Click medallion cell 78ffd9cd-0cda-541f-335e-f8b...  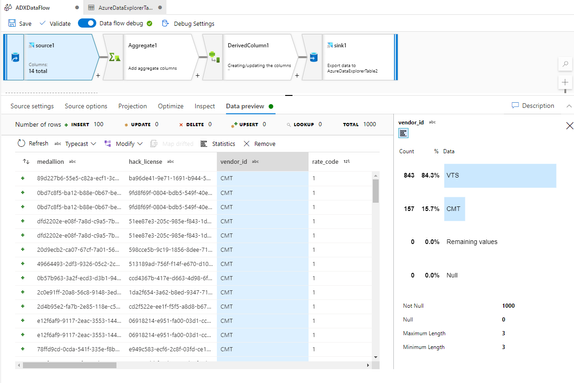coord(78,349)
